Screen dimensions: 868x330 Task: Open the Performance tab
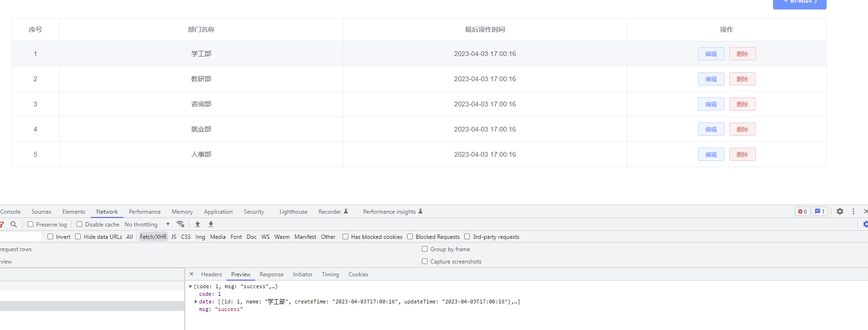click(x=145, y=212)
